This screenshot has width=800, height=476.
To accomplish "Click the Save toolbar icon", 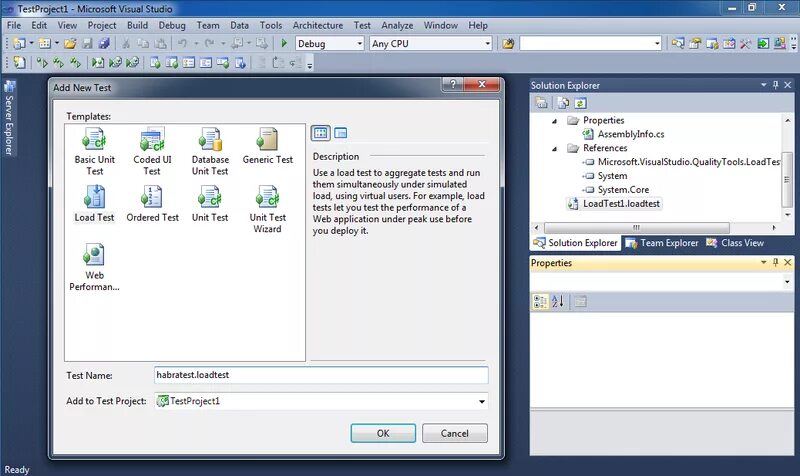I will coord(87,44).
